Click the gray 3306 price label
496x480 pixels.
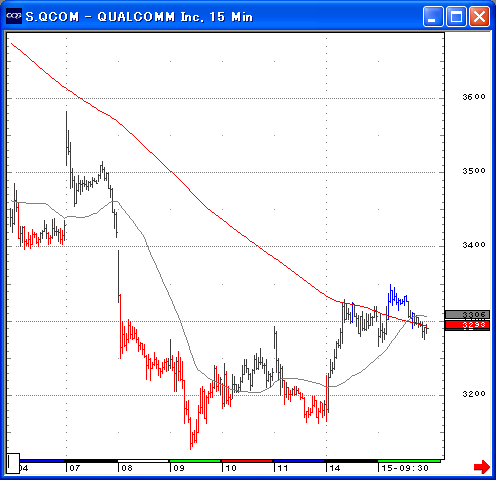tap(467, 314)
